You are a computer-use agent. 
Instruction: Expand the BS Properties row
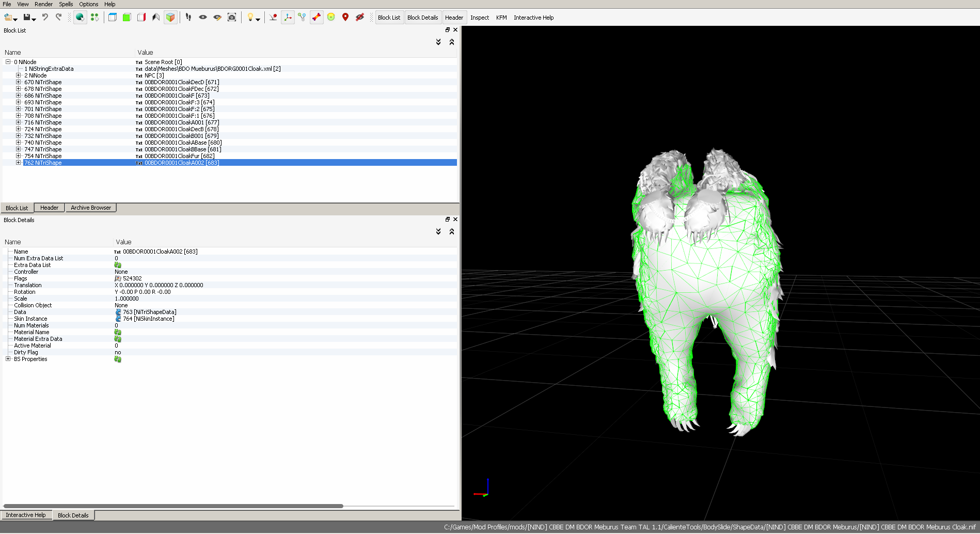8,359
